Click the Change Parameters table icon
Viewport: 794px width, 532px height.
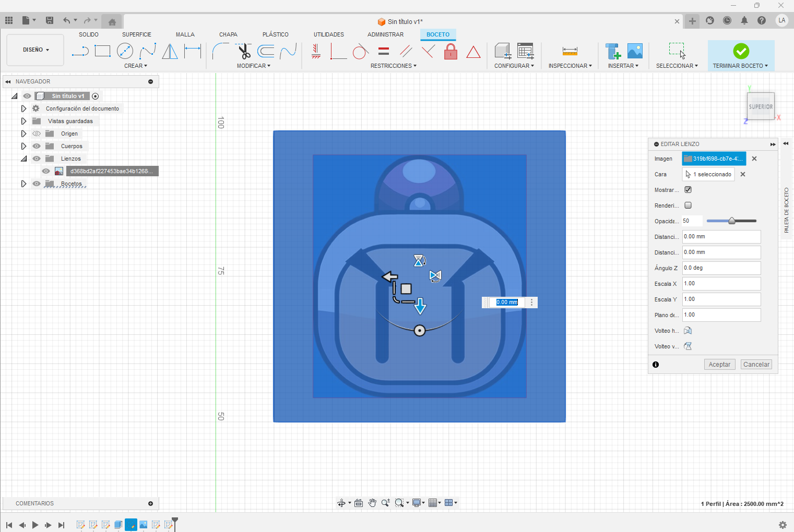pos(525,51)
